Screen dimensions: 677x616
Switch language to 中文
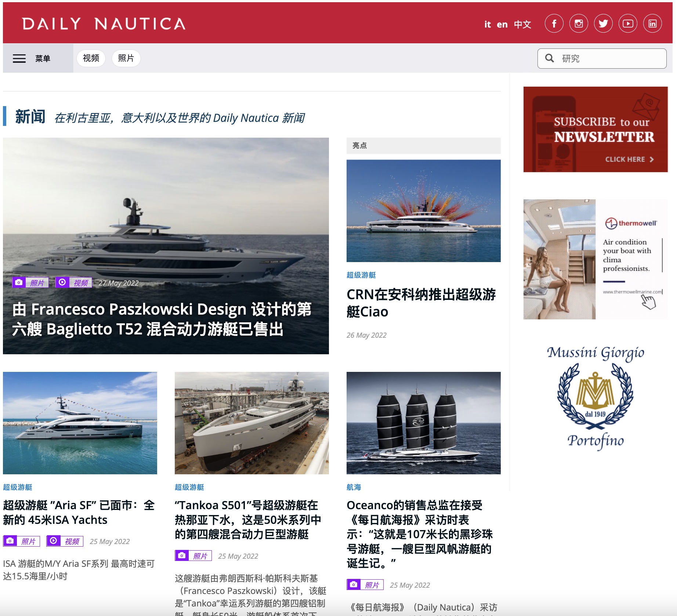[x=522, y=24]
